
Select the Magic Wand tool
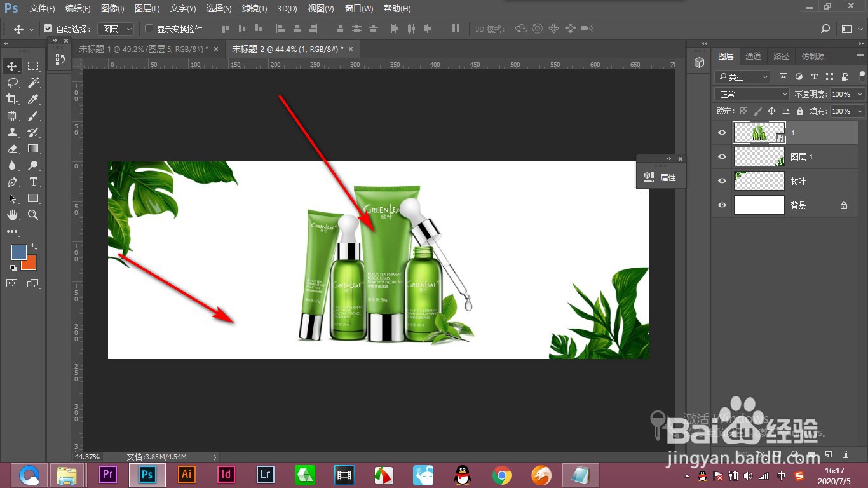(x=33, y=83)
